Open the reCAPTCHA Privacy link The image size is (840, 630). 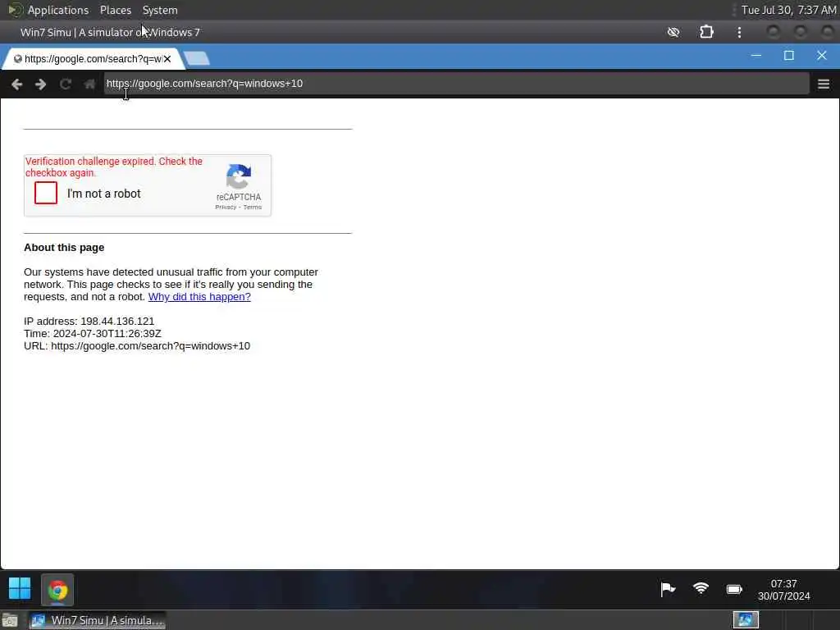(226, 208)
